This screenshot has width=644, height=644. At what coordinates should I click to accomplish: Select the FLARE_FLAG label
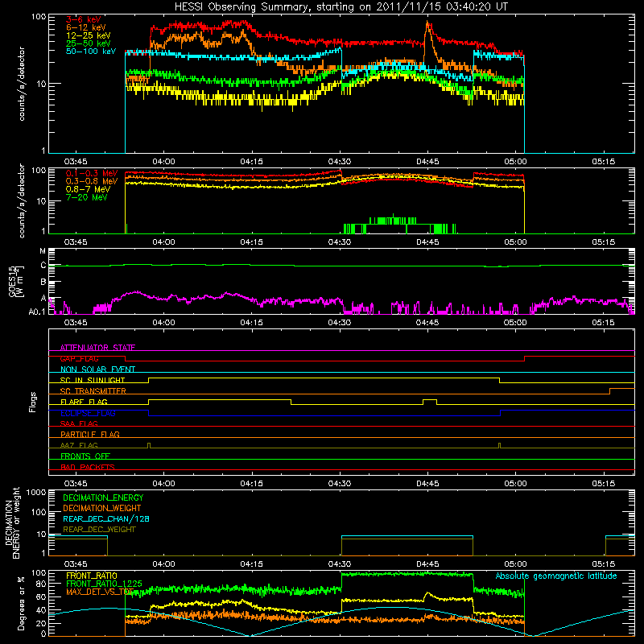point(84,402)
